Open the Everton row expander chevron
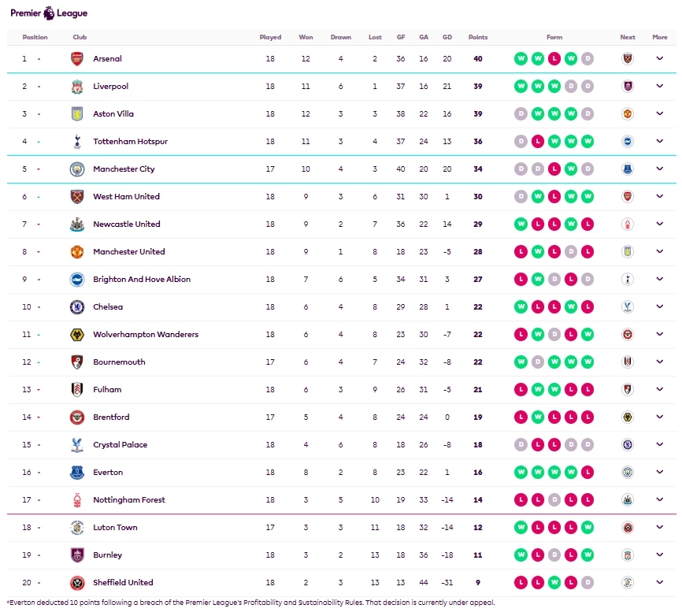682x616 pixels. (660, 473)
